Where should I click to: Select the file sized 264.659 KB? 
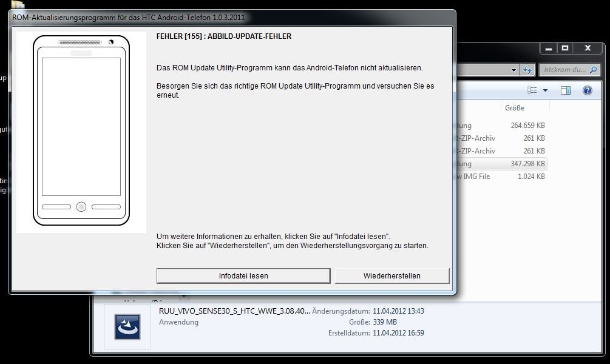click(x=502, y=126)
